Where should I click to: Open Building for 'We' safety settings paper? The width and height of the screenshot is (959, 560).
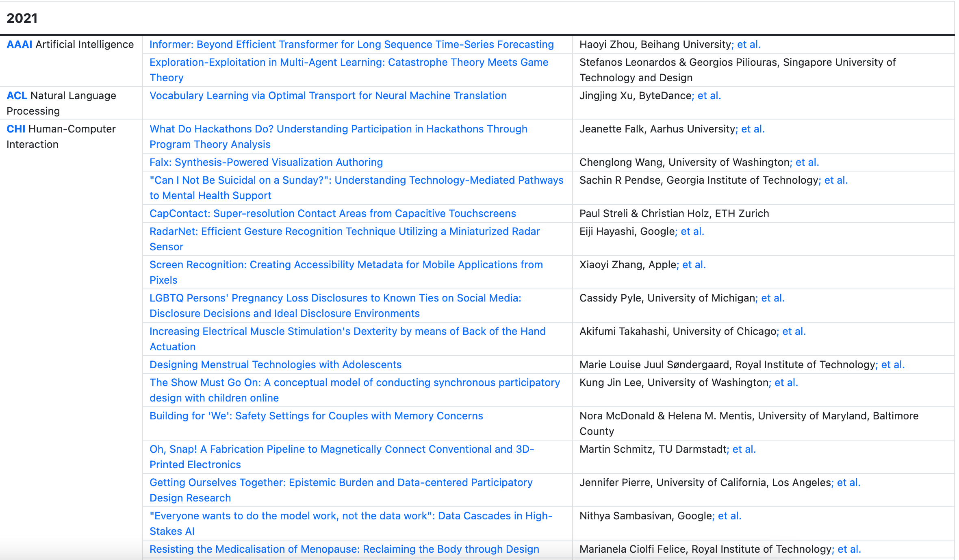pyautogui.click(x=316, y=416)
